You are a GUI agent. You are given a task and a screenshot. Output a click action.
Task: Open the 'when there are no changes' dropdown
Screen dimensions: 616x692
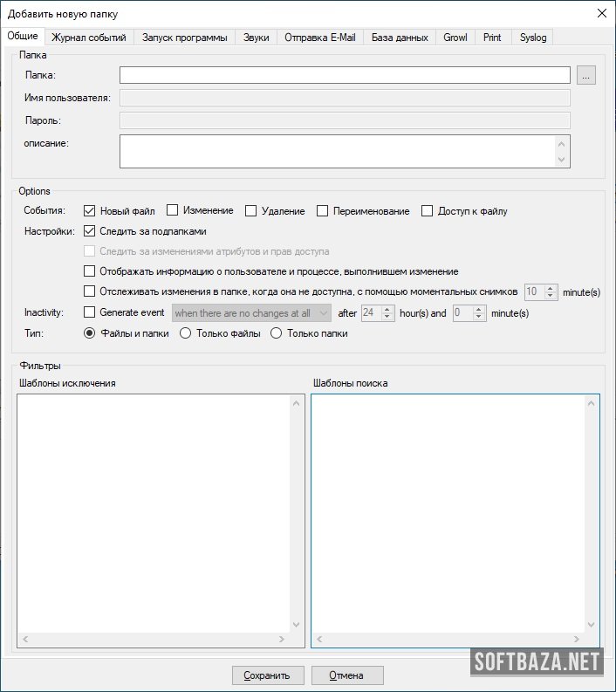click(251, 312)
